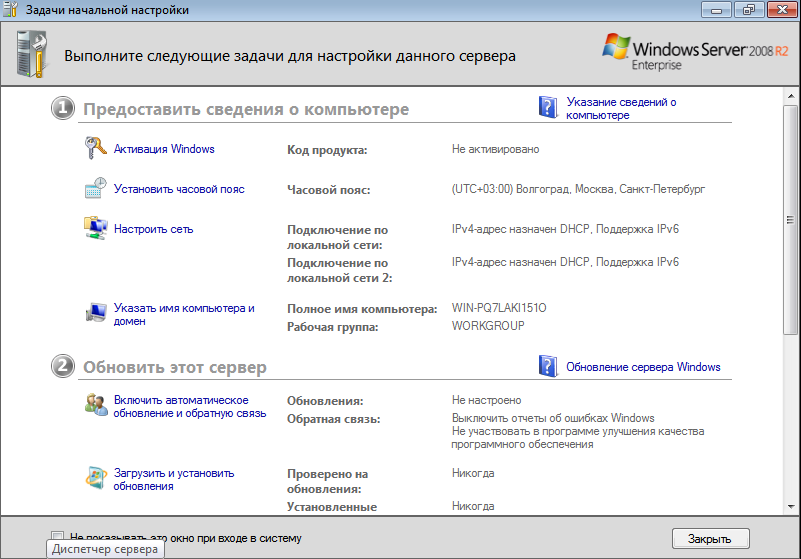Open Включить автоматическое обновление и обратную связь
Viewport: 801px width, 559px height.
coord(190,406)
